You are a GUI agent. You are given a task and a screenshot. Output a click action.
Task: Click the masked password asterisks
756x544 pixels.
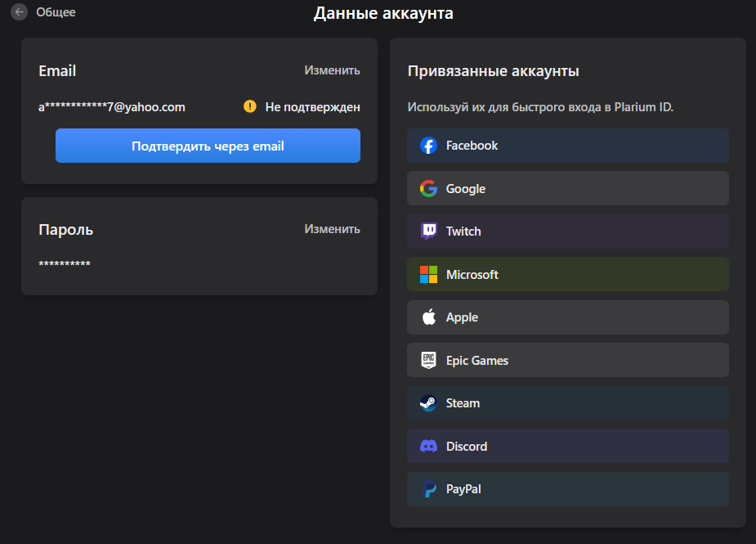coord(65,264)
